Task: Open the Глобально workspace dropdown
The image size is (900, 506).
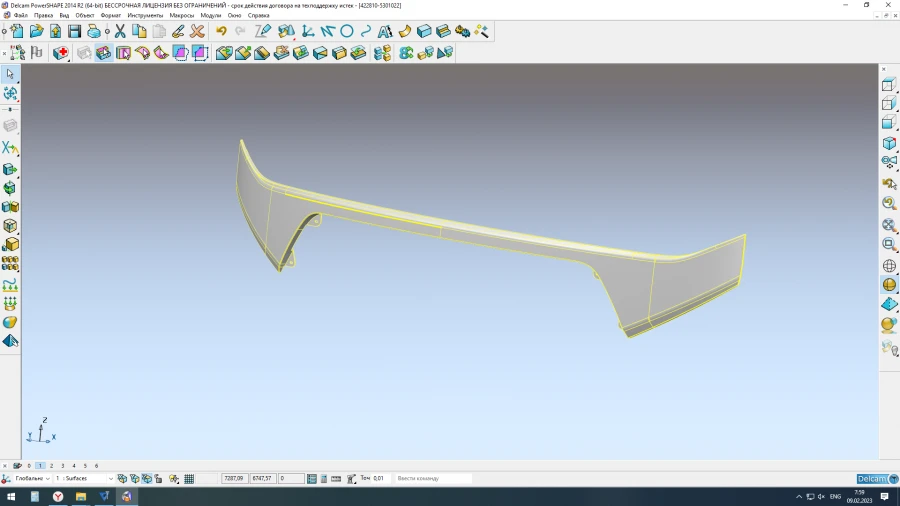Action: [32, 479]
